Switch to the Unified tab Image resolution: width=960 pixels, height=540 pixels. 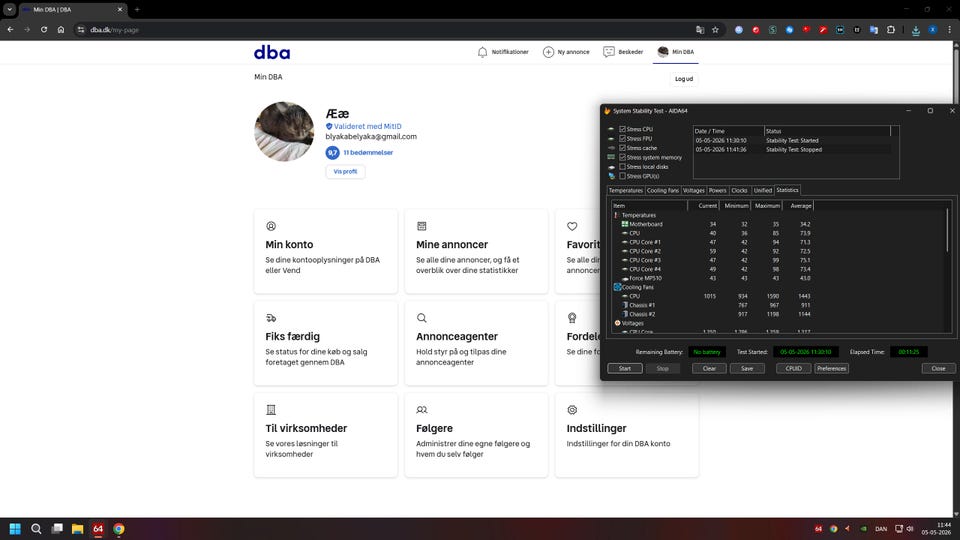tap(762, 190)
